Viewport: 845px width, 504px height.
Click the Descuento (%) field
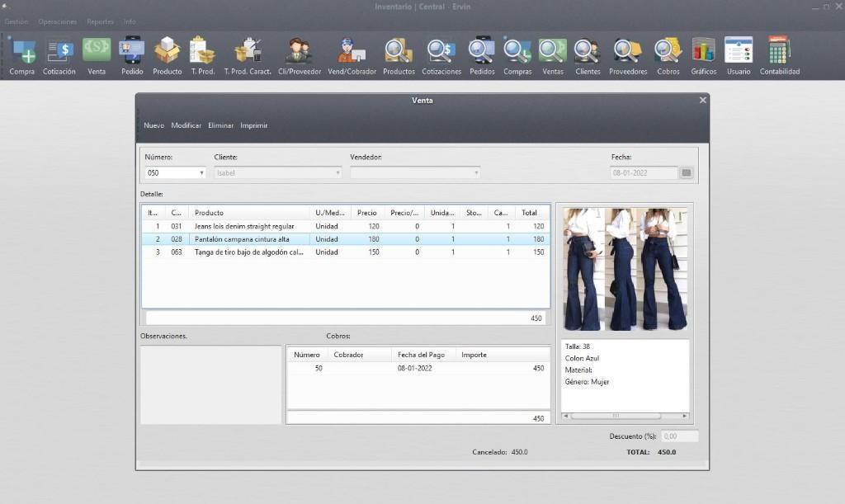[680, 436]
